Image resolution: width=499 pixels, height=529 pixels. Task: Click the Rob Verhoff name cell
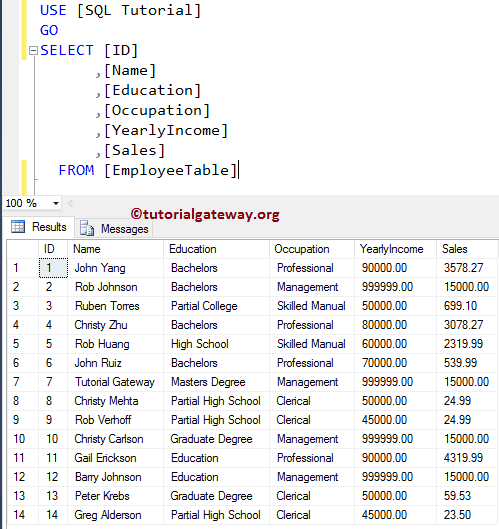115,420
